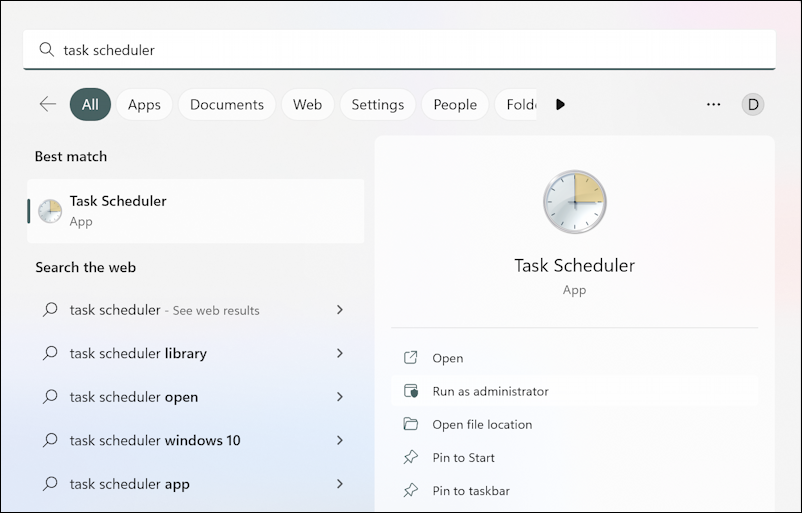Image resolution: width=802 pixels, height=513 pixels.
Task: Click the 'task scheduler windows 10' suggestion text
Action: click(155, 440)
